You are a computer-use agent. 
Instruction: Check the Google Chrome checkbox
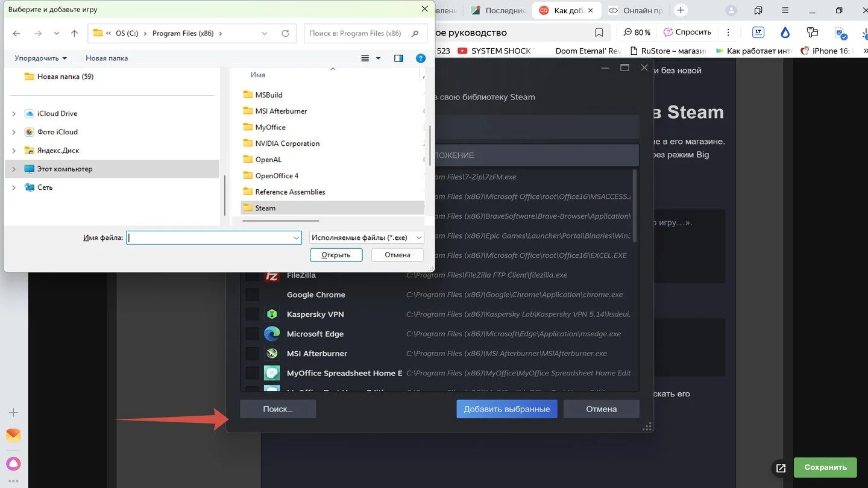[252, 295]
